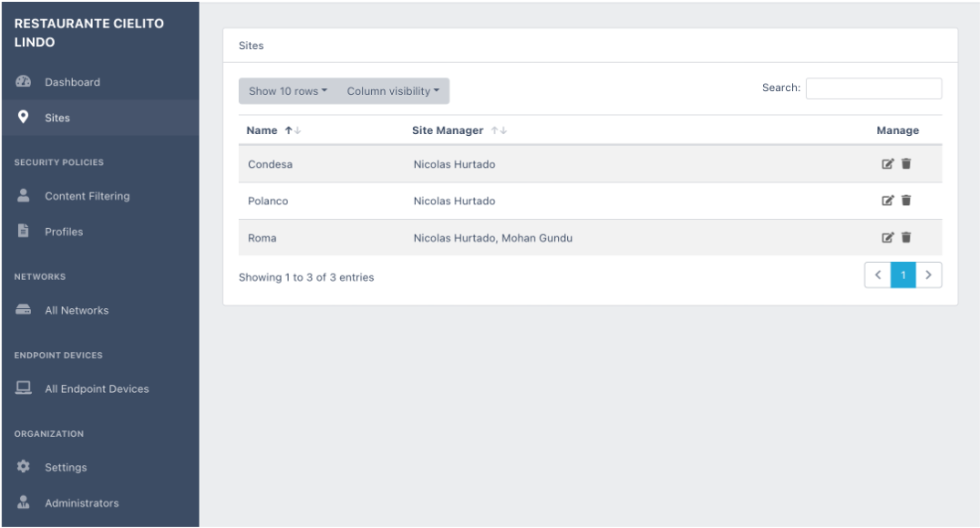The height and width of the screenshot is (528, 980).
Task: Click the Content Filtering user icon
Action: pos(23,195)
